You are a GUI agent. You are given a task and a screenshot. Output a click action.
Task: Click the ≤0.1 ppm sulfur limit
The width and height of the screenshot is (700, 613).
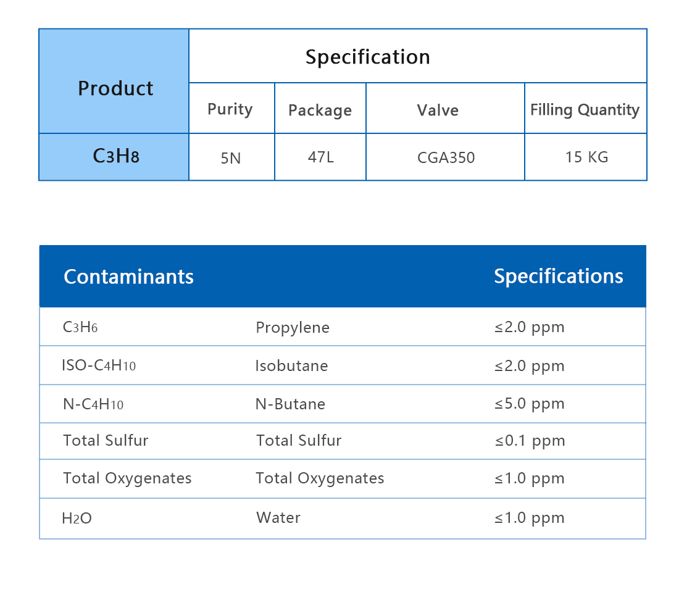[x=529, y=440]
